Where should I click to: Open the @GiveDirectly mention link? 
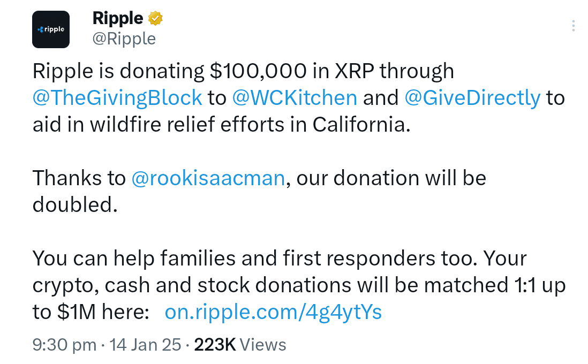471,97
